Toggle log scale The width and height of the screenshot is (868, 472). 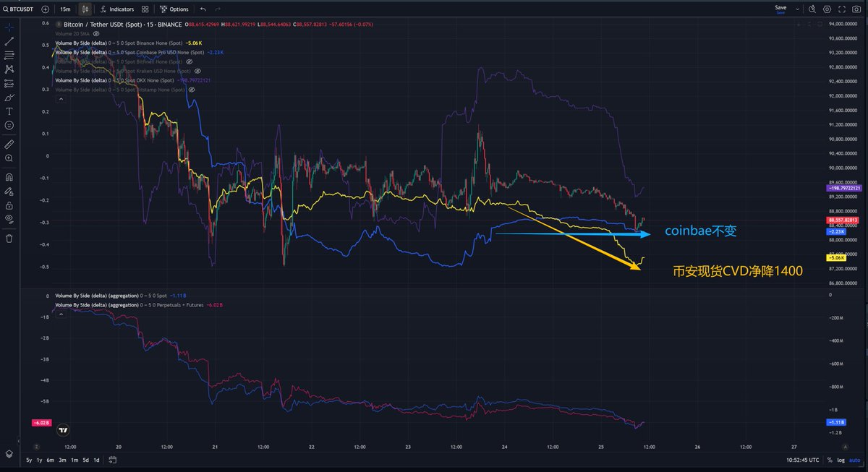click(x=841, y=460)
